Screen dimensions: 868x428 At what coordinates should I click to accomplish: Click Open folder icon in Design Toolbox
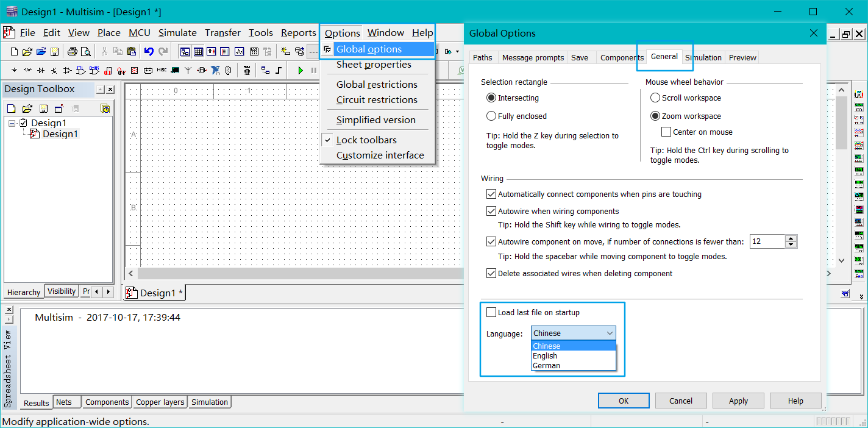click(27, 109)
